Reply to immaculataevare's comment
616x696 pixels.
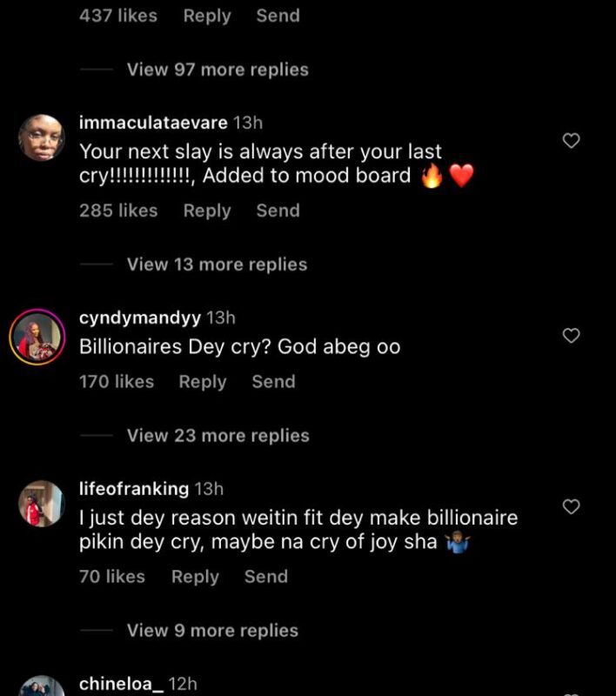tap(207, 211)
